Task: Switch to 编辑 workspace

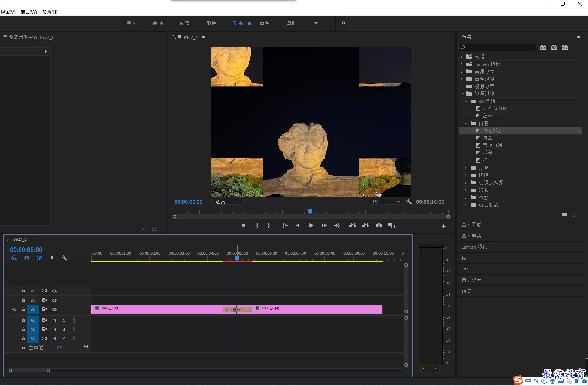Action: pyautogui.click(x=185, y=23)
